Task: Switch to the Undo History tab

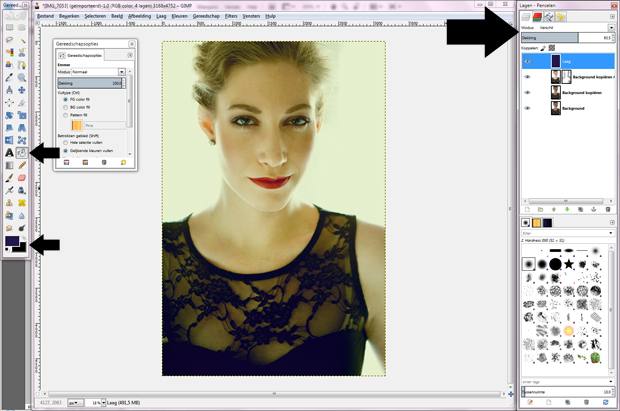Action: [560, 16]
